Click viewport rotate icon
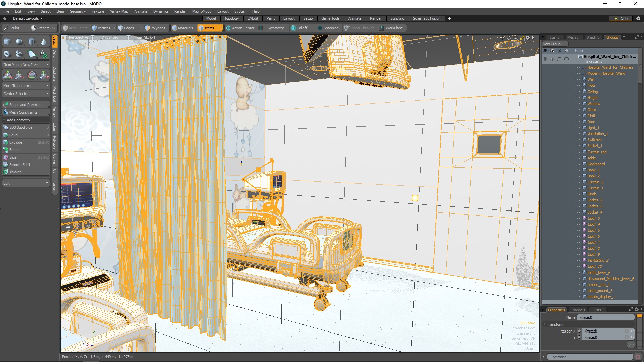 tap(509, 37)
